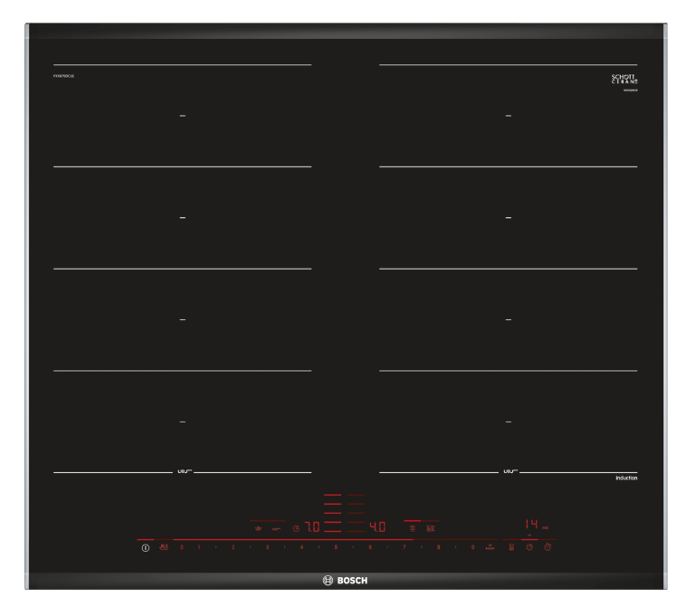Select the left hob showing 7.0
Image resolution: width=686 pixels, height=616 pixels.
click(x=311, y=526)
